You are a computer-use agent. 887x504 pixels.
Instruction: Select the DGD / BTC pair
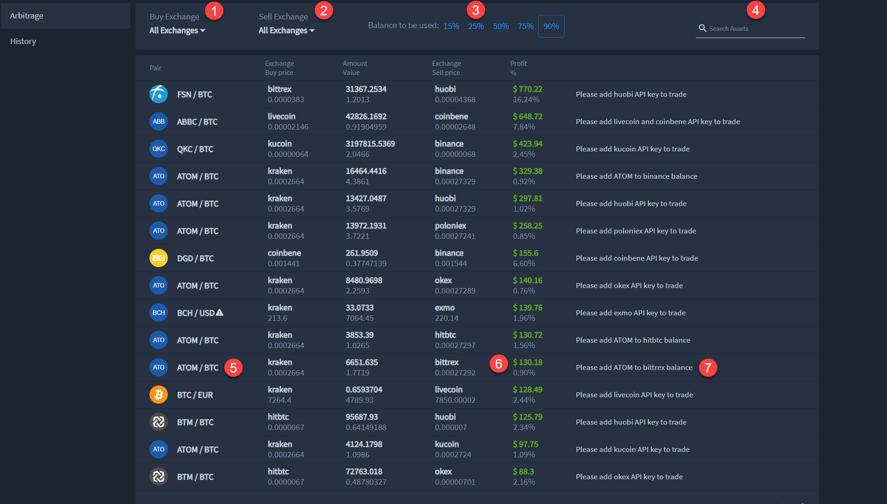coord(195,259)
